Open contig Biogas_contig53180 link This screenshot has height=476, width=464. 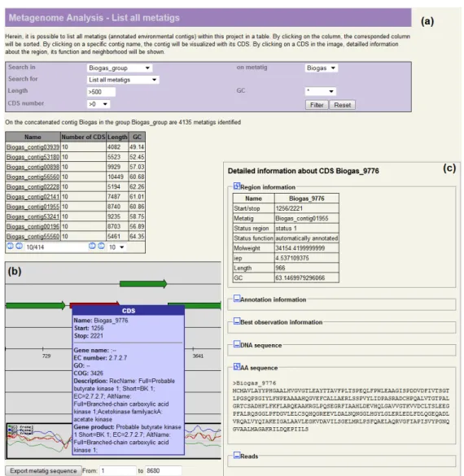pos(33,157)
